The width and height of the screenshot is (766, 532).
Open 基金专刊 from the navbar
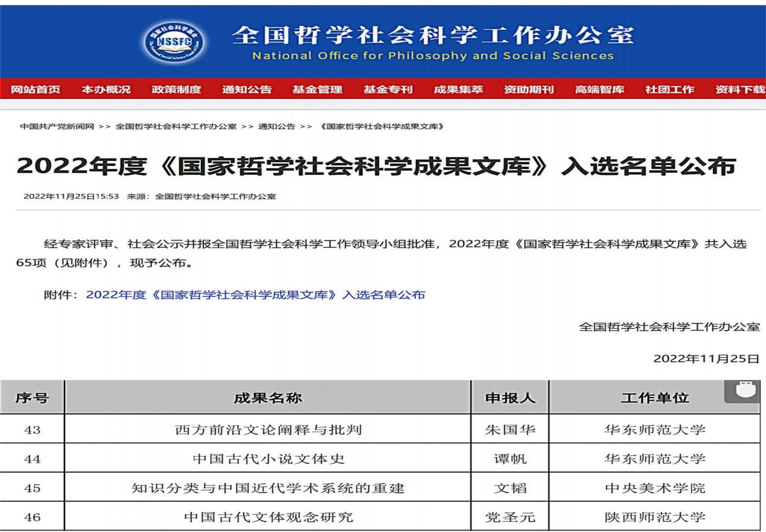(388, 89)
